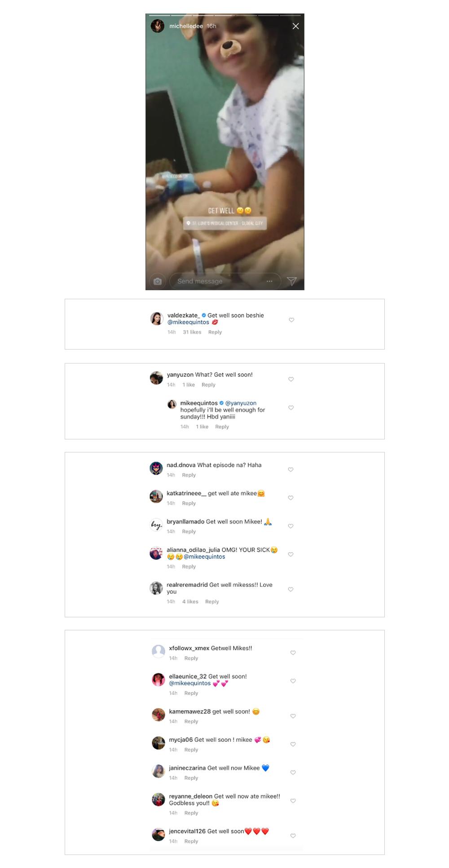Image resolution: width=449 pixels, height=868 pixels.
Task: Open bryanllamado profile avatar
Action: (156, 525)
